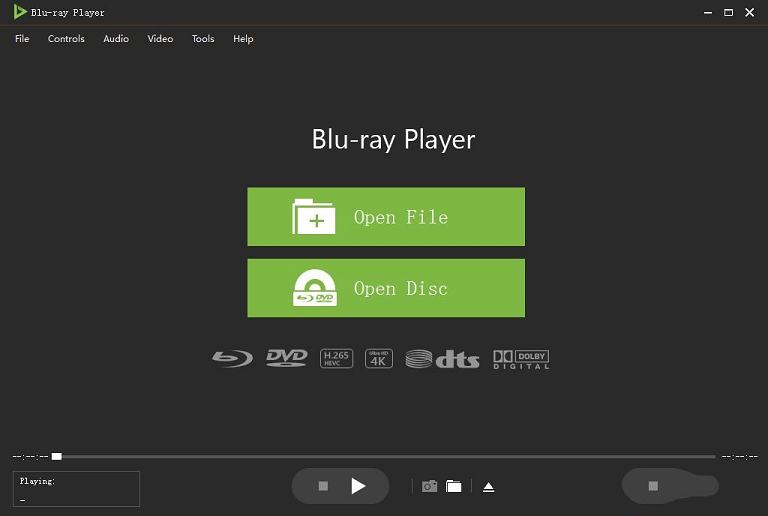Click the disc icon on Open Disc
The height and width of the screenshot is (516, 768).
[314, 288]
